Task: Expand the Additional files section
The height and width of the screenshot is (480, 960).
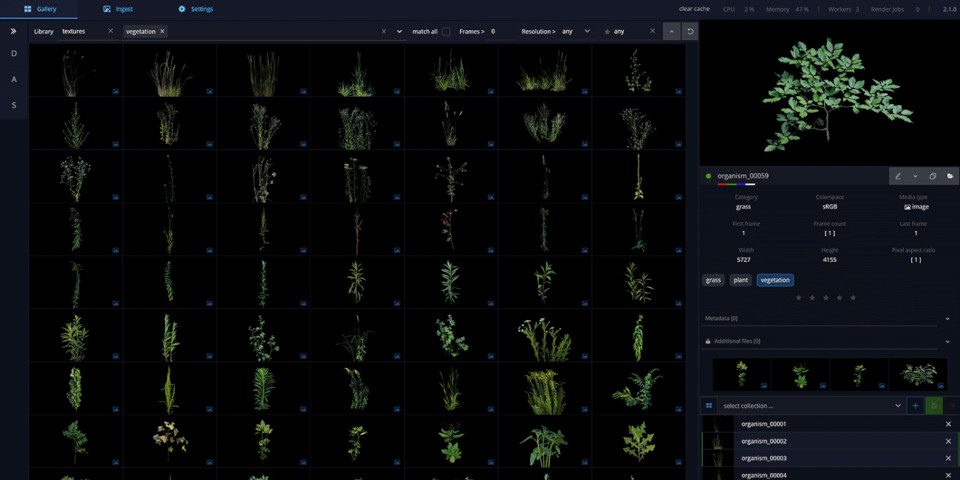Action: point(947,341)
